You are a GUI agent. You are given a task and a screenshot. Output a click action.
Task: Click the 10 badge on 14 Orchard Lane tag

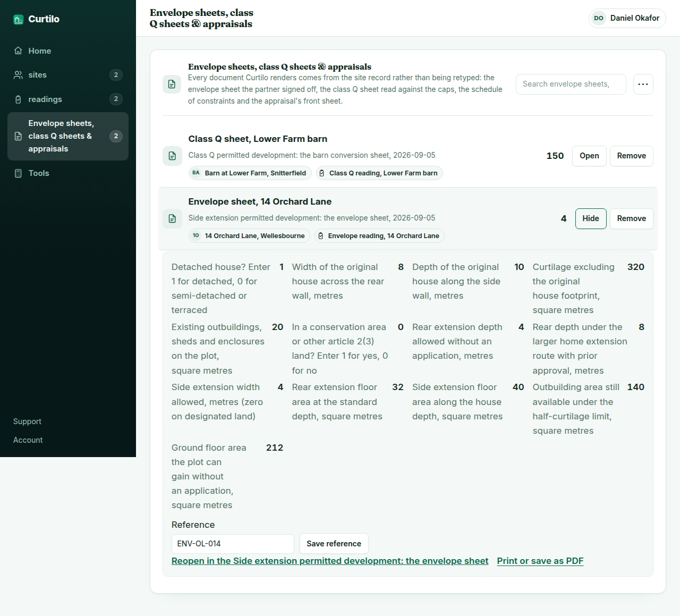[x=196, y=235]
